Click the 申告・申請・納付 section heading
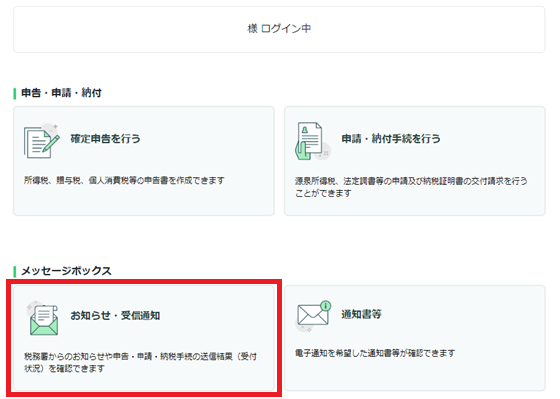The width and height of the screenshot is (560, 399). click(x=61, y=93)
